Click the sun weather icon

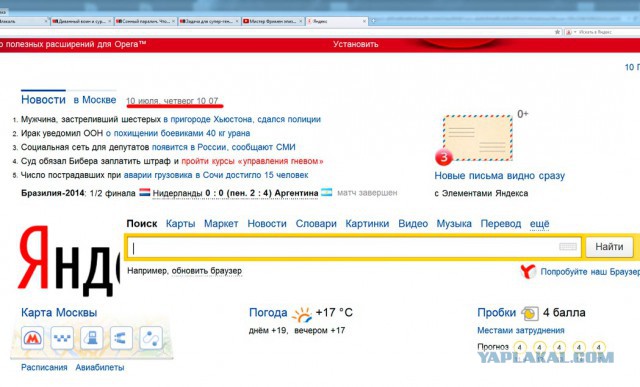tap(302, 314)
